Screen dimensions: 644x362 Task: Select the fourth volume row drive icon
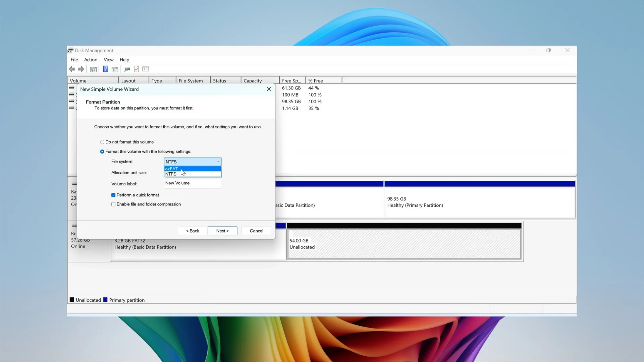tap(71, 108)
